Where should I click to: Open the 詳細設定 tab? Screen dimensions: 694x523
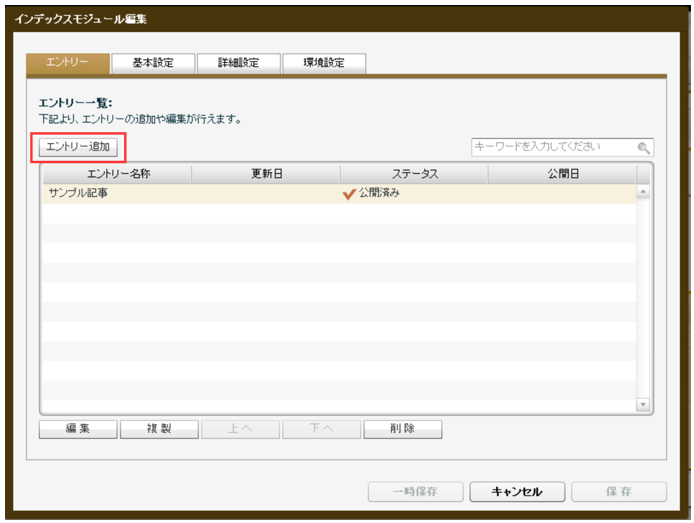(x=239, y=63)
